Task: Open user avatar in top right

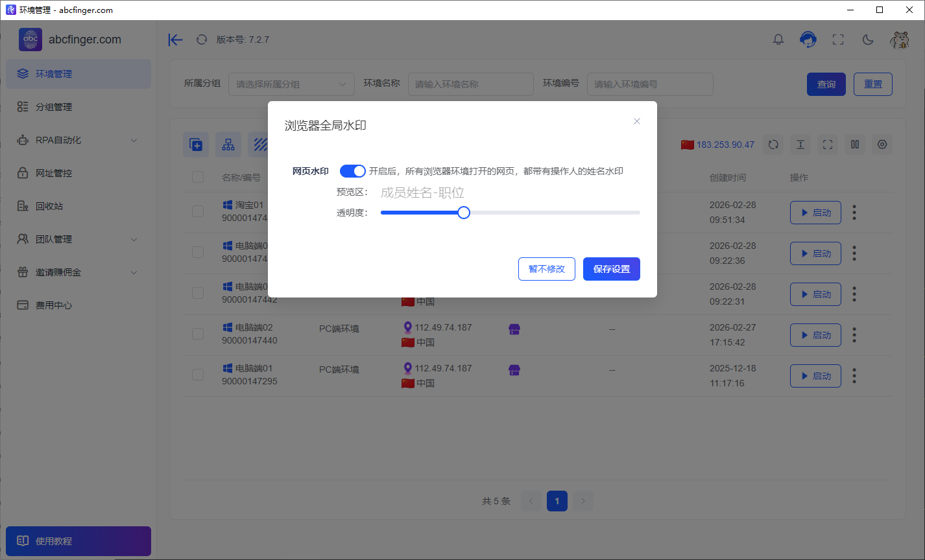Action: pyautogui.click(x=899, y=40)
